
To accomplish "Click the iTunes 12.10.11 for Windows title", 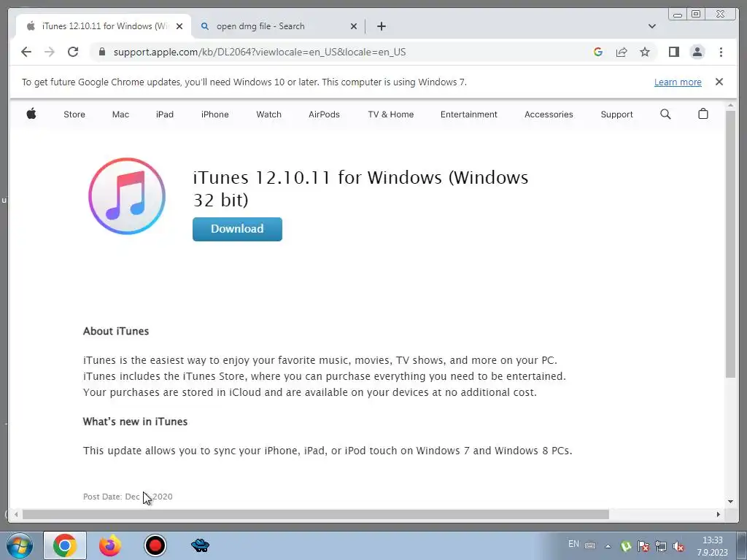I will (360, 189).
